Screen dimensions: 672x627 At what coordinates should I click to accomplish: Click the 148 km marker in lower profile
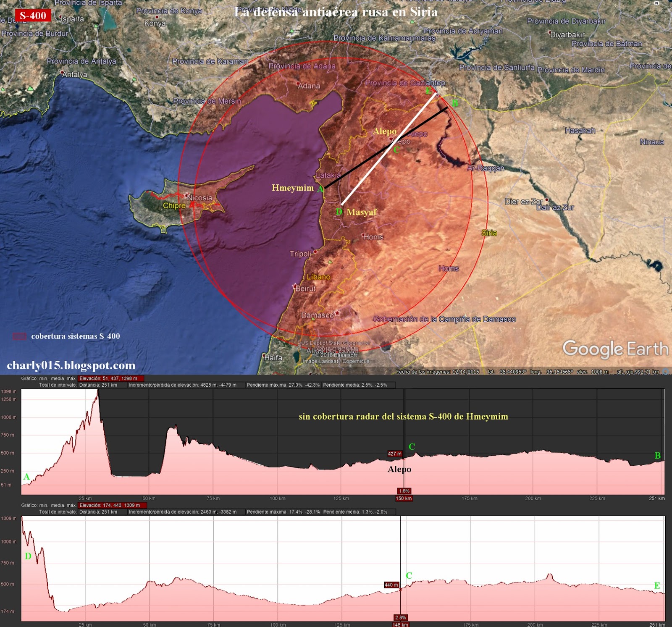coord(400,624)
